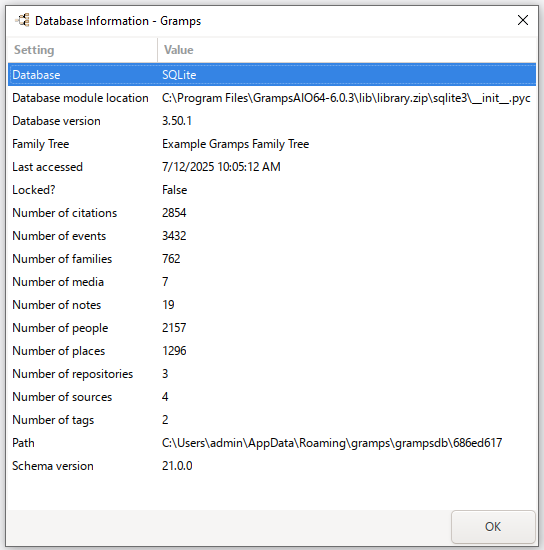Select the Number of tags label
544x550 pixels.
(53, 420)
